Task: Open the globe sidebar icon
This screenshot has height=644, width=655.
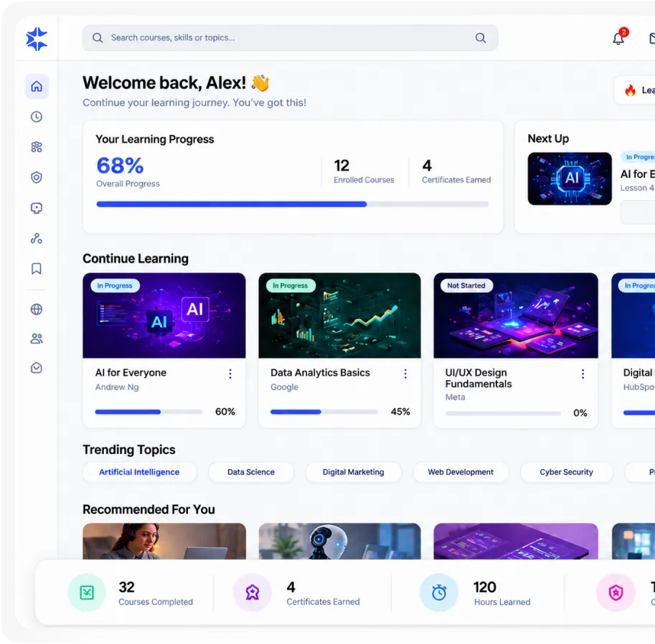Action: tap(37, 309)
